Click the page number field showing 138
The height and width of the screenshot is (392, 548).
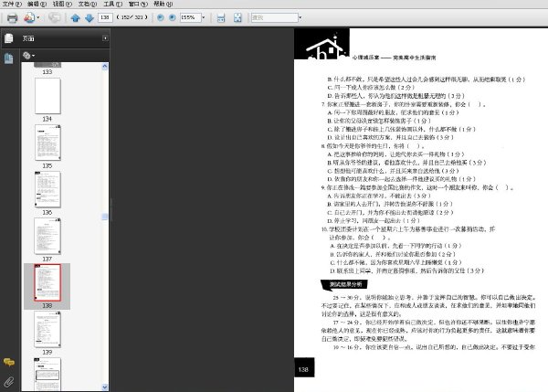(x=105, y=17)
